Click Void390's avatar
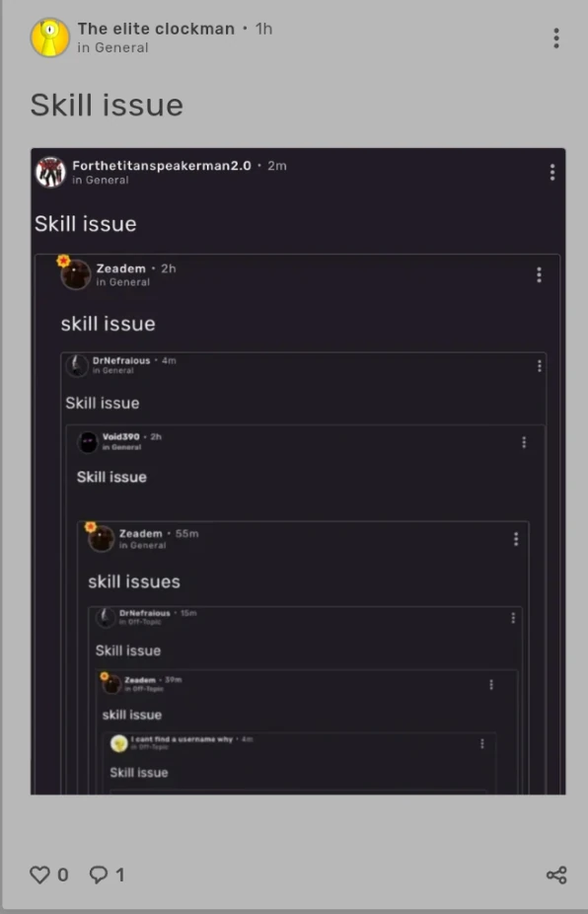Viewport: 588px width, 914px height. (x=89, y=442)
